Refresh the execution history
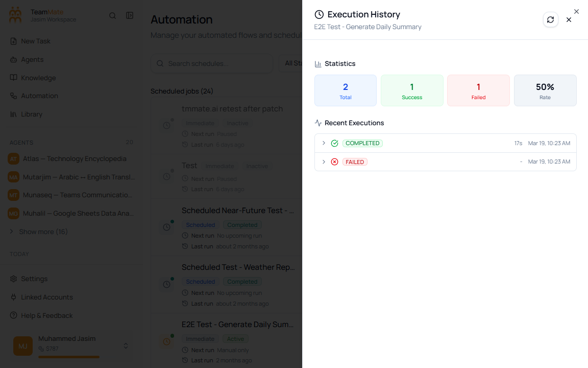Screen dimensions: 588x368 (x=550, y=19)
